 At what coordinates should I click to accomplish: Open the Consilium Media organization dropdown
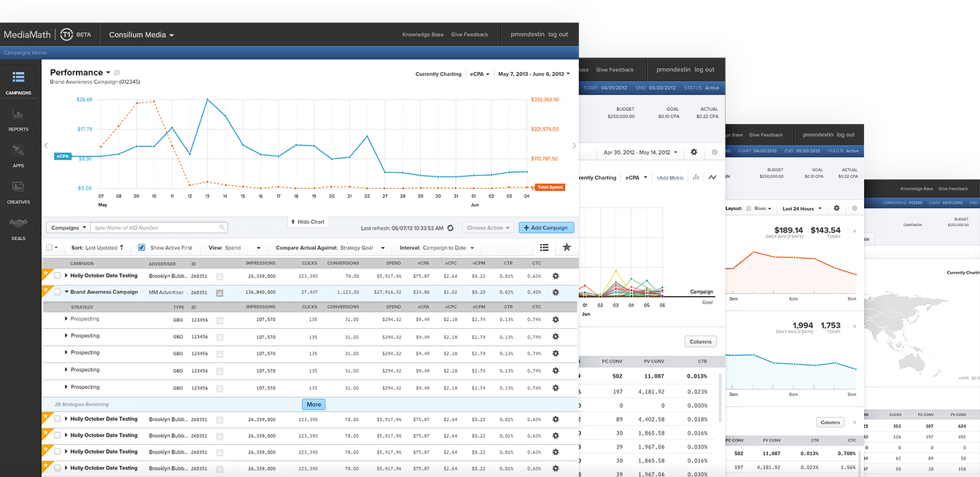tap(141, 35)
